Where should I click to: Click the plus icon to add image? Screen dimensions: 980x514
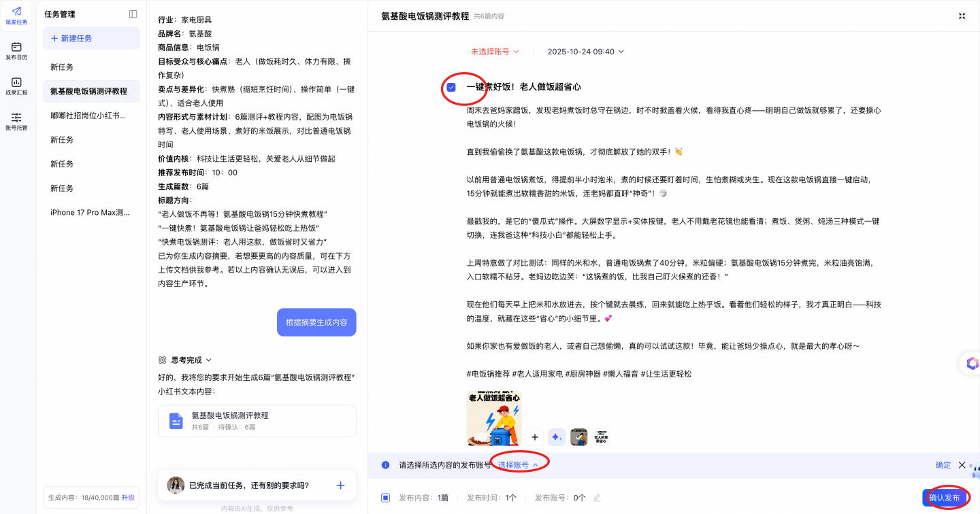(x=535, y=437)
